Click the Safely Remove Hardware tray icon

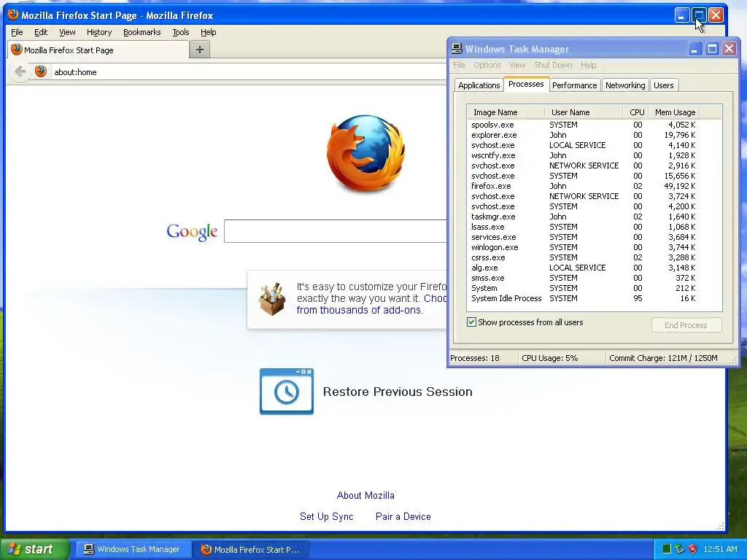[x=679, y=549]
